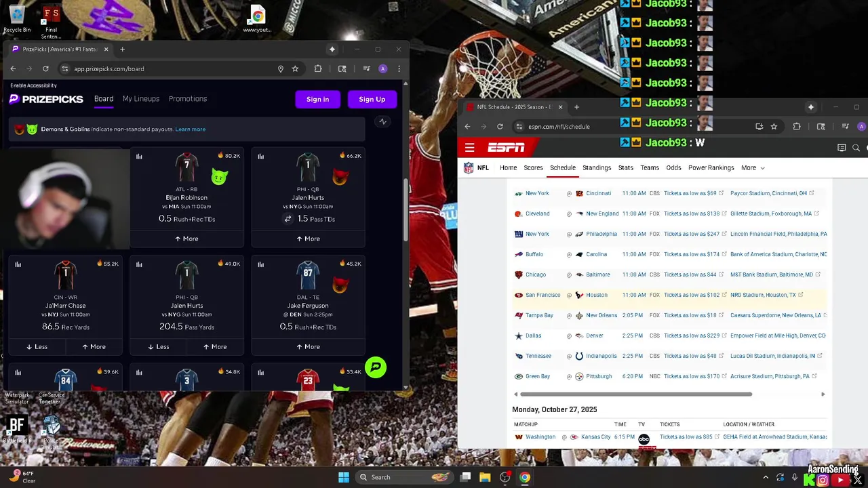Screen dimensions: 868x488
Task: Open tickets link for San Francisco at Houston
Action: pyautogui.click(x=692, y=295)
